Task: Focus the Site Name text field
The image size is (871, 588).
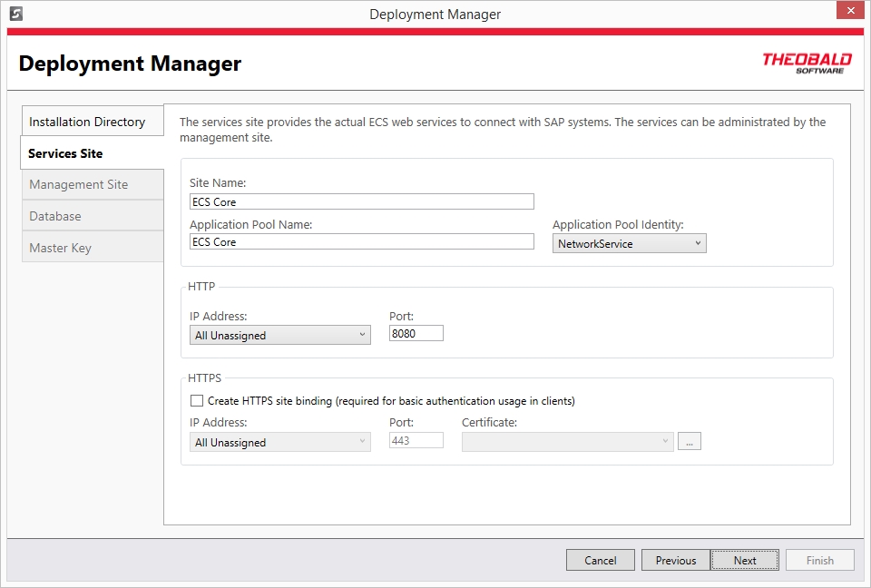Action: 361,201
